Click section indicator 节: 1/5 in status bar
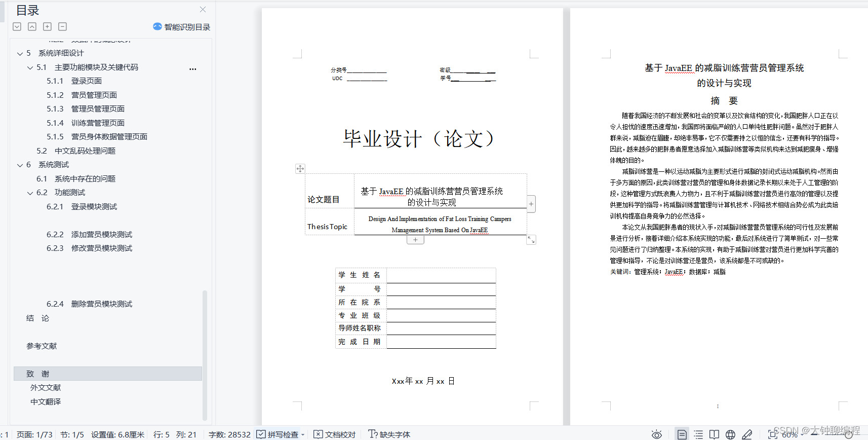The height and width of the screenshot is (440, 868). [72, 434]
